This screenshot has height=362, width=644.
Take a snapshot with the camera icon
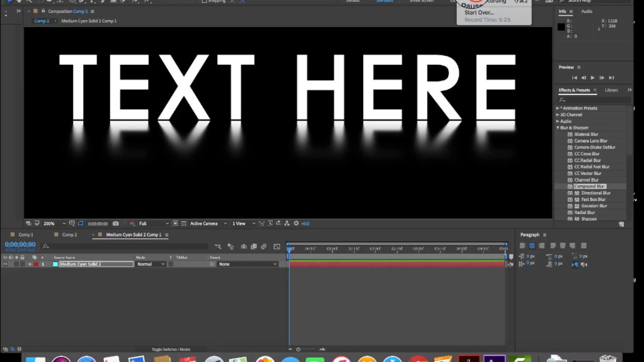point(116,223)
